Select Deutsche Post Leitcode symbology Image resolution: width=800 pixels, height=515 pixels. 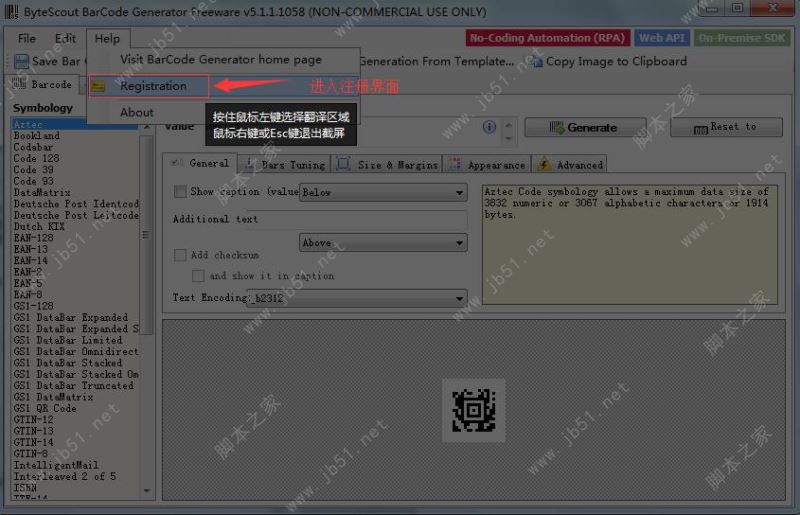76,215
